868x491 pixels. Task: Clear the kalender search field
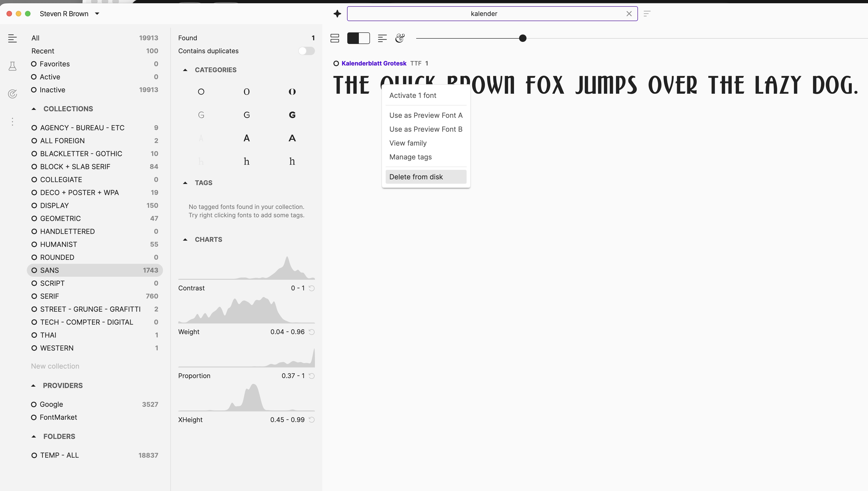629,14
